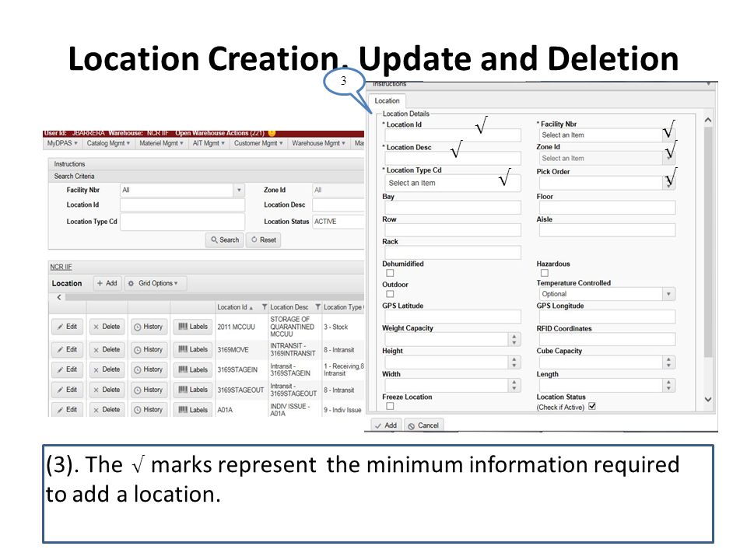Print Labels for A01A row
This screenshot has height=560, width=747.
[x=193, y=410]
